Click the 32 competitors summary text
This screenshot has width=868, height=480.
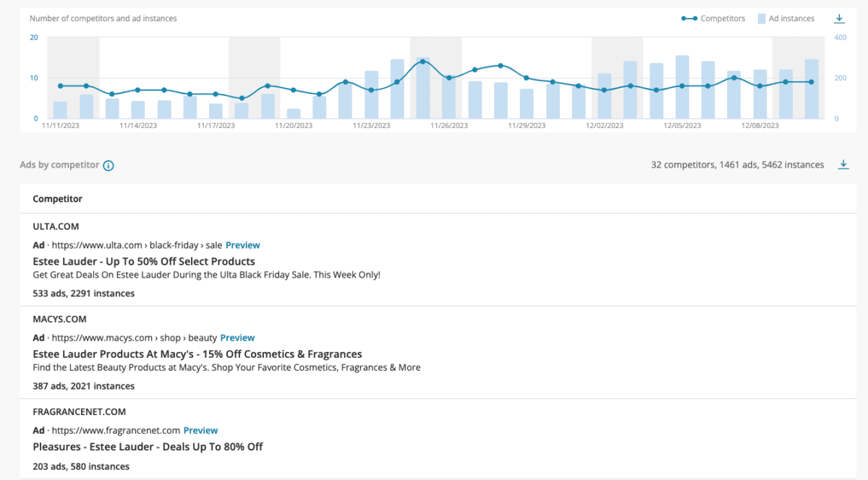point(737,165)
